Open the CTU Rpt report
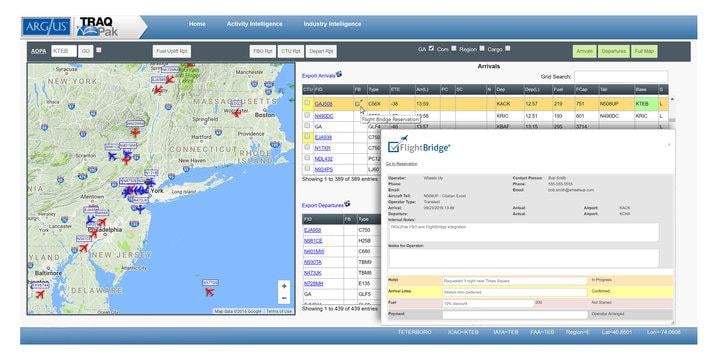The width and height of the screenshot is (720, 360). [291, 51]
